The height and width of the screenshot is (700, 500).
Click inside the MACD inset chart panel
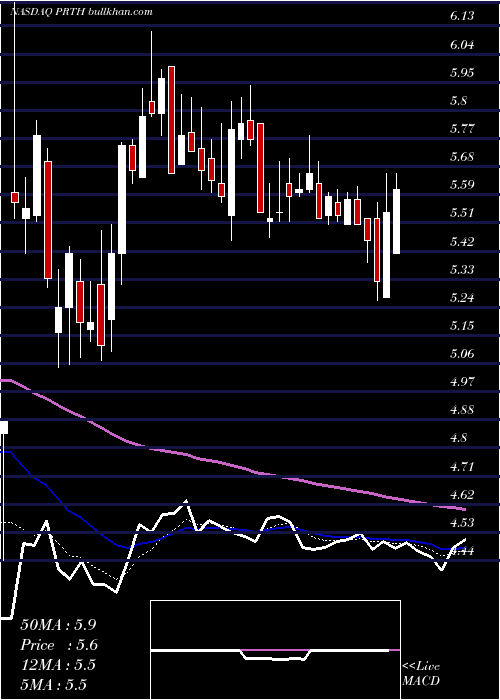tap(275, 650)
